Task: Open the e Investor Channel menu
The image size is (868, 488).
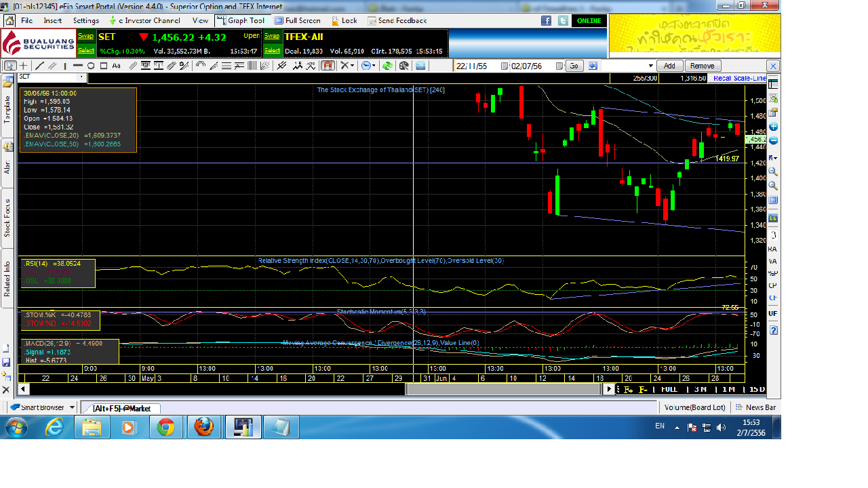Action: coord(144,20)
